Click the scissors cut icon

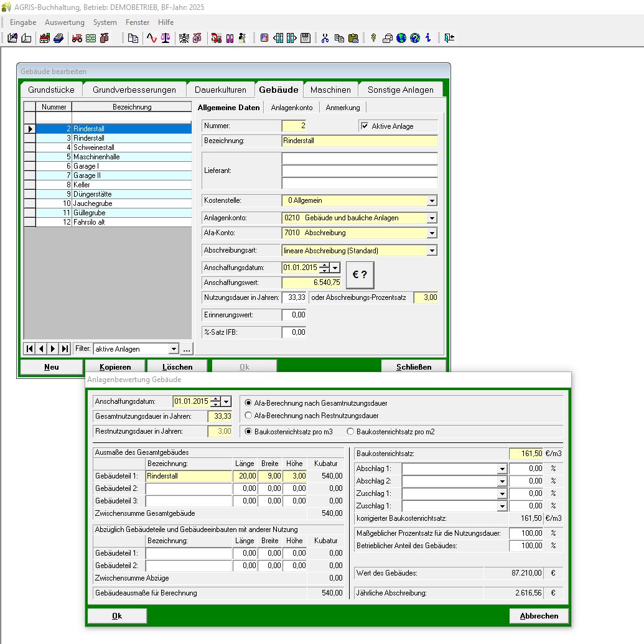[x=325, y=38]
